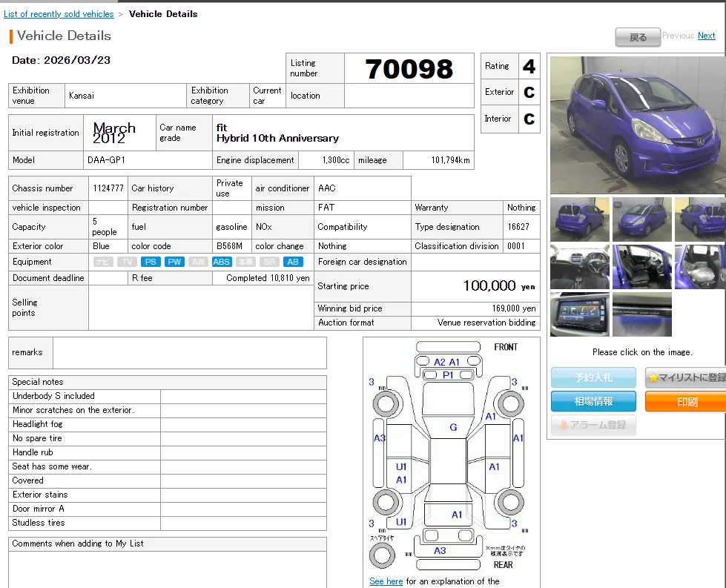This screenshot has width=726, height=588.
Task: Click the listing number 70098
Action: click(x=409, y=68)
